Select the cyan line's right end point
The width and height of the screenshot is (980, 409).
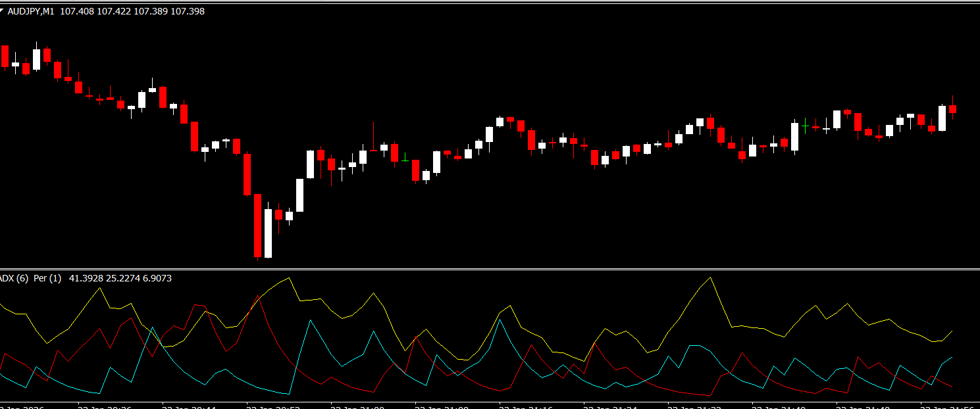pyautogui.click(x=952, y=358)
